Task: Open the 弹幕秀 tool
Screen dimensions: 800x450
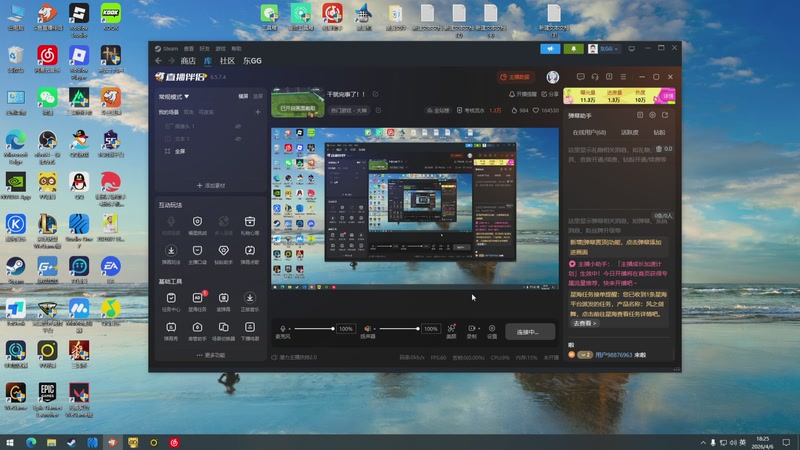Action: (x=171, y=331)
